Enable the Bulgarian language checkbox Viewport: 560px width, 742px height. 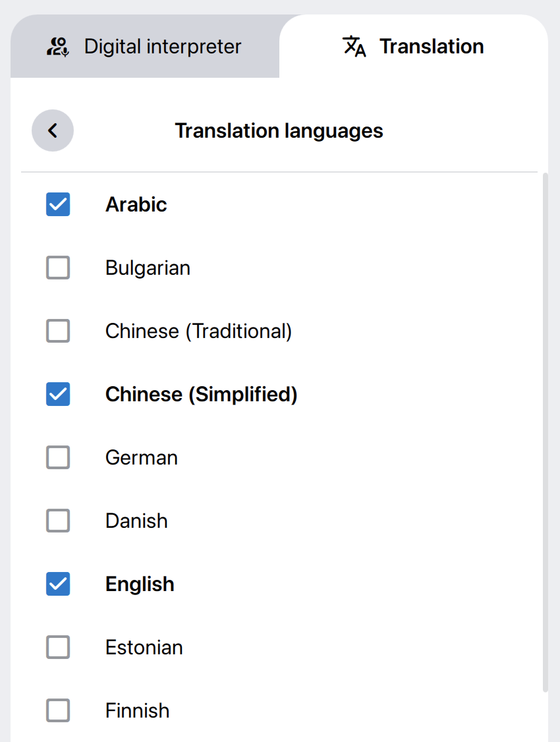(x=58, y=268)
